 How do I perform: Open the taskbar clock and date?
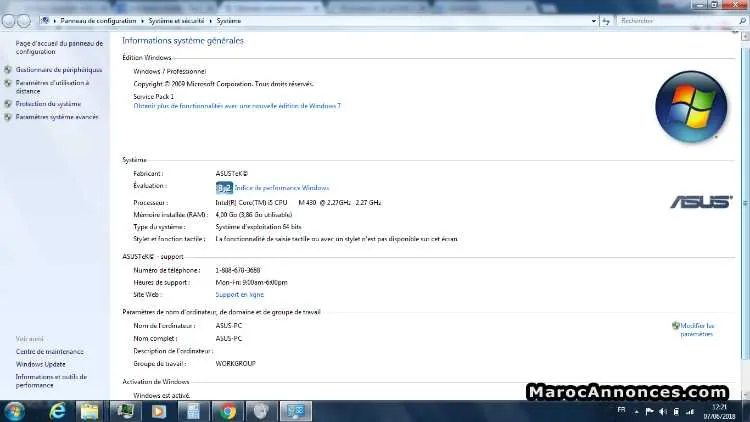(x=719, y=411)
